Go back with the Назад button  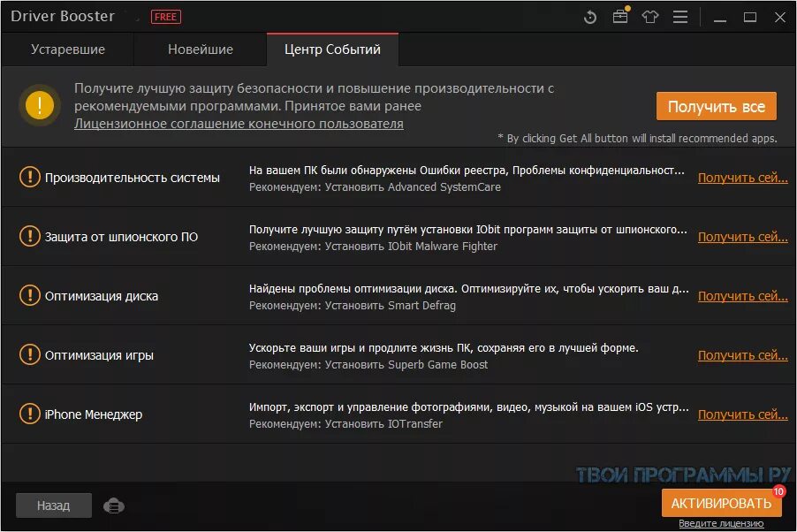click(54, 505)
